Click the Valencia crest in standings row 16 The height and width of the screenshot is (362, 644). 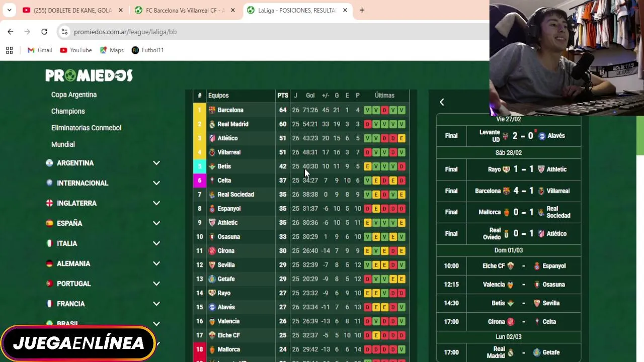click(212, 321)
